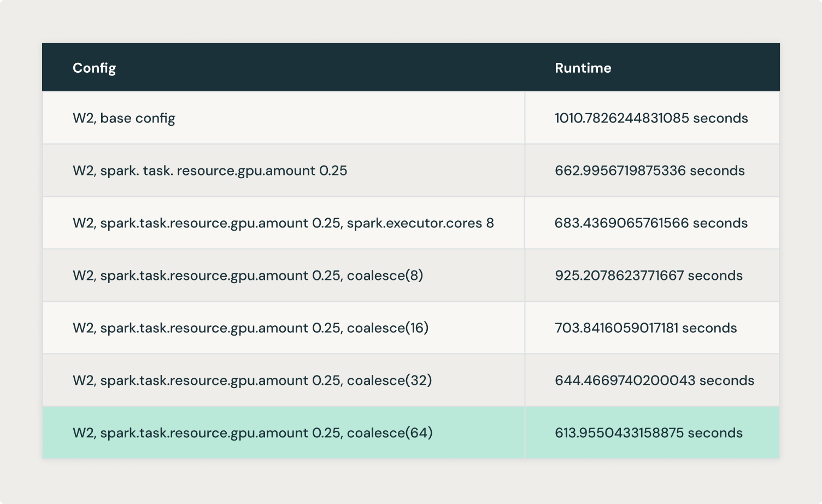Click the Config column header
The height and width of the screenshot is (504, 822).
click(x=94, y=68)
